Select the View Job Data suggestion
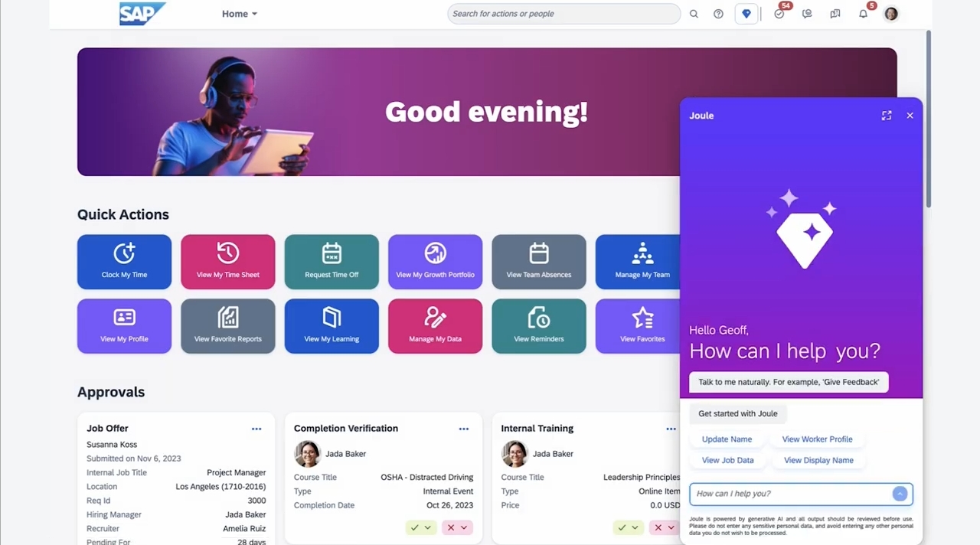Screen dimensions: 980x545 (727, 460)
